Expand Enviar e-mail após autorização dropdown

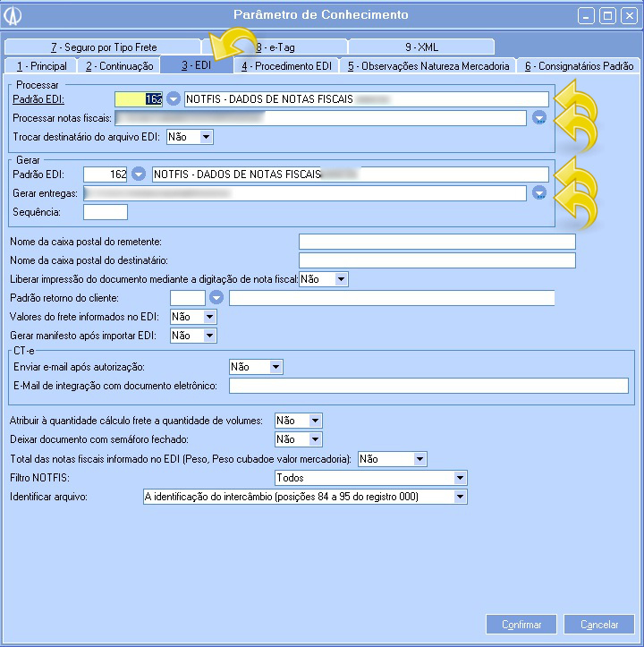coord(275,367)
